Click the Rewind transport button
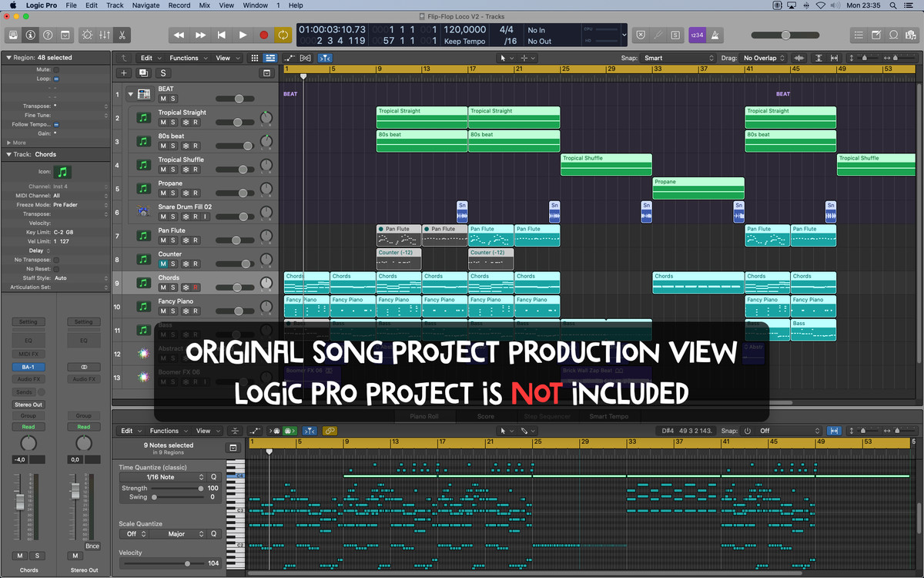This screenshot has height=578, width=924. point(179,35)
